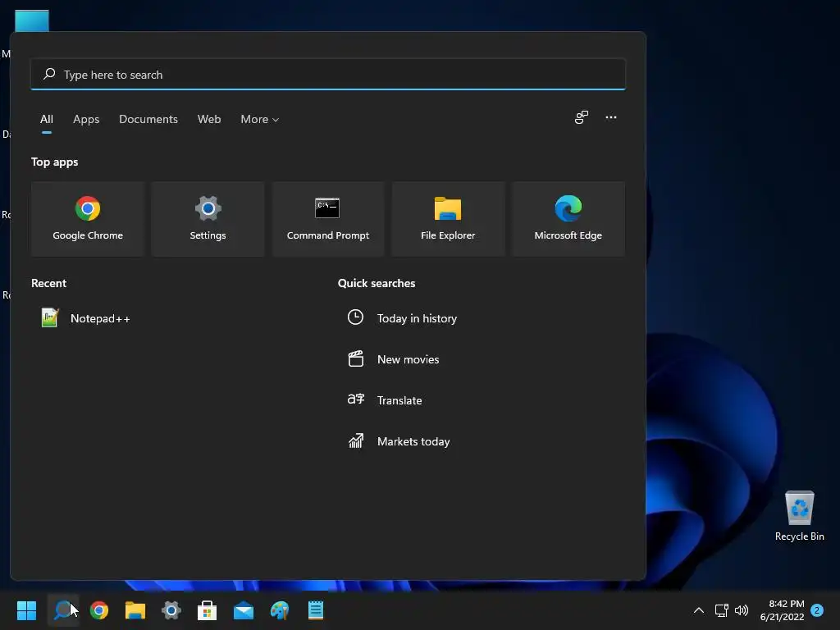
Task: Click the Markets today chart icon
Action: click(356, 441)
